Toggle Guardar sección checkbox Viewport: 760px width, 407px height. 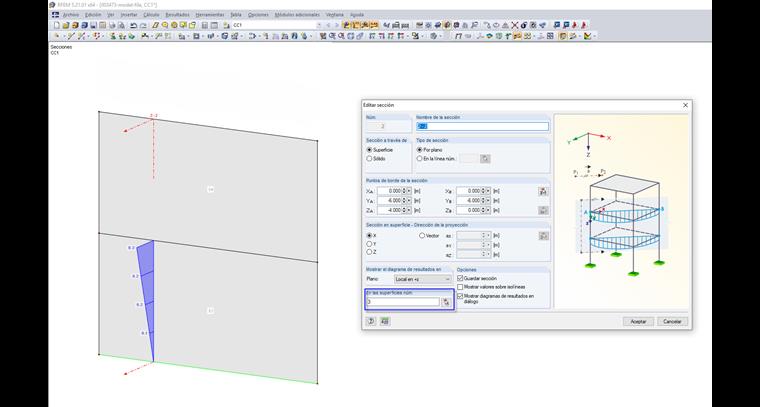tap(460, 279)
